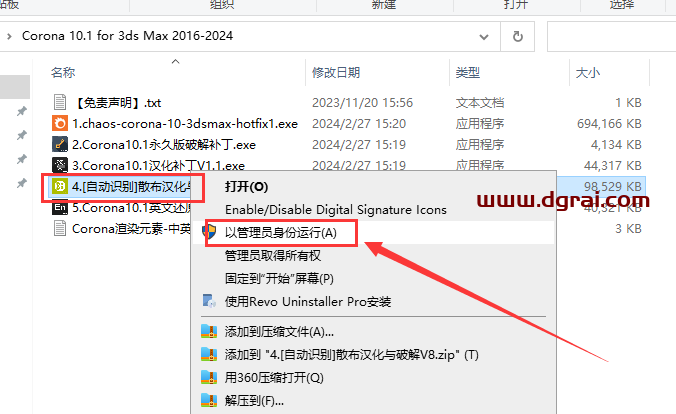
Task: Click the first pin icon in the navigation pane
Action: pos(22,112)
